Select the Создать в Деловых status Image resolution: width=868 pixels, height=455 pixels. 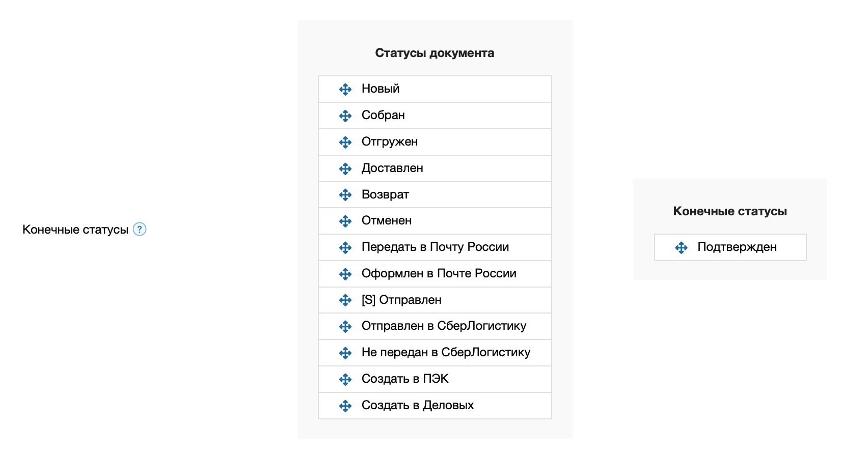[x=417, y=406]
